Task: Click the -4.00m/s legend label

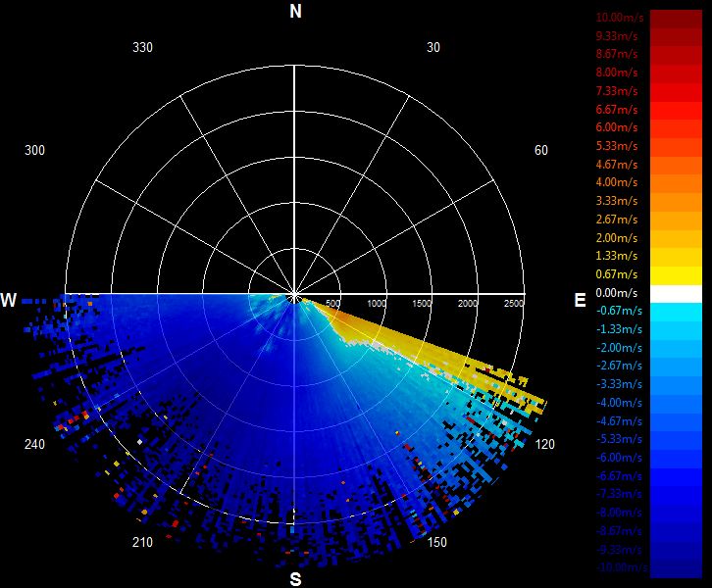Action: [619, 403]
